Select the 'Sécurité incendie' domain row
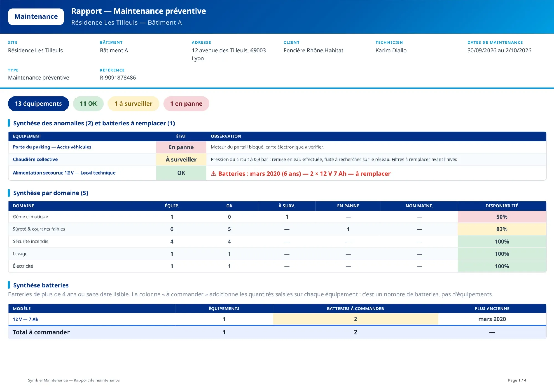 [277, 242]
